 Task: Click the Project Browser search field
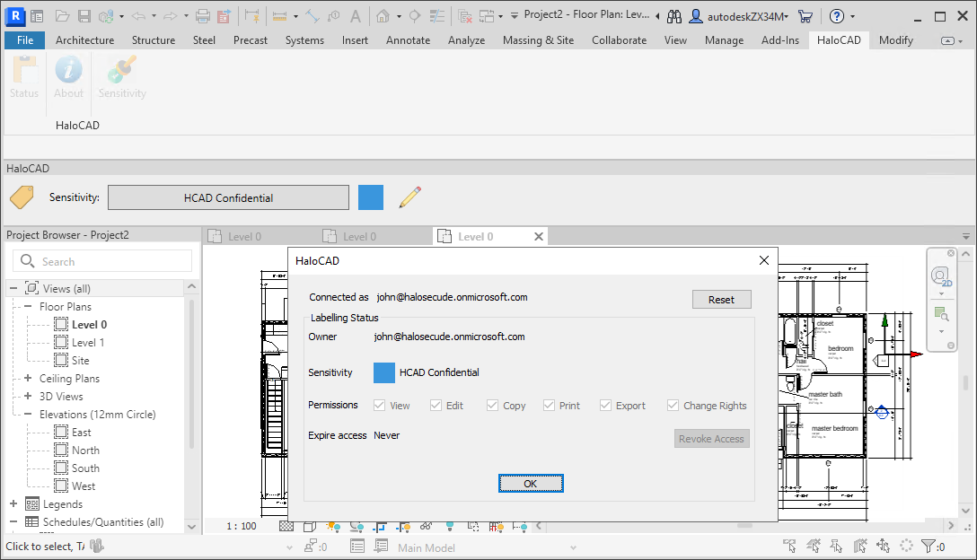[x=102, y=261]
